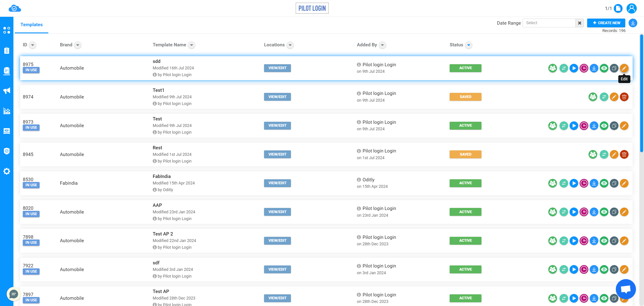Click the download icon for template 8530
This screenshot has width=644, height=306.
594,183
